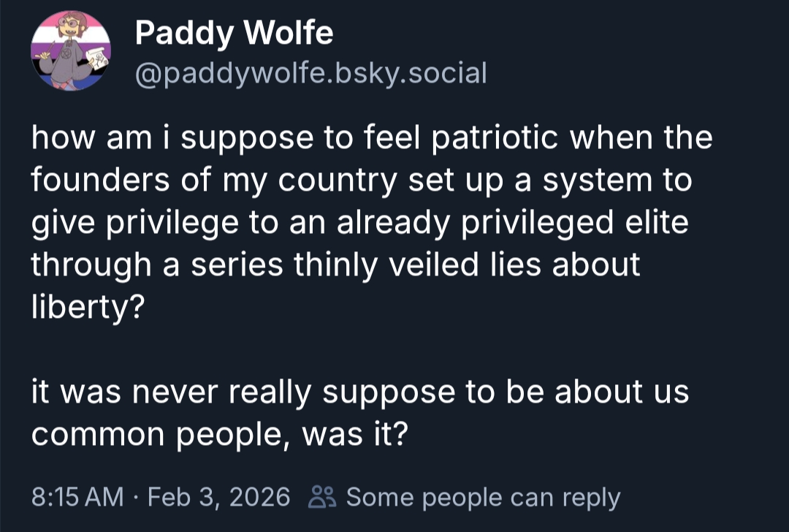Click the line "founders of my country"
789x532 pixels.
click(361, 180)
